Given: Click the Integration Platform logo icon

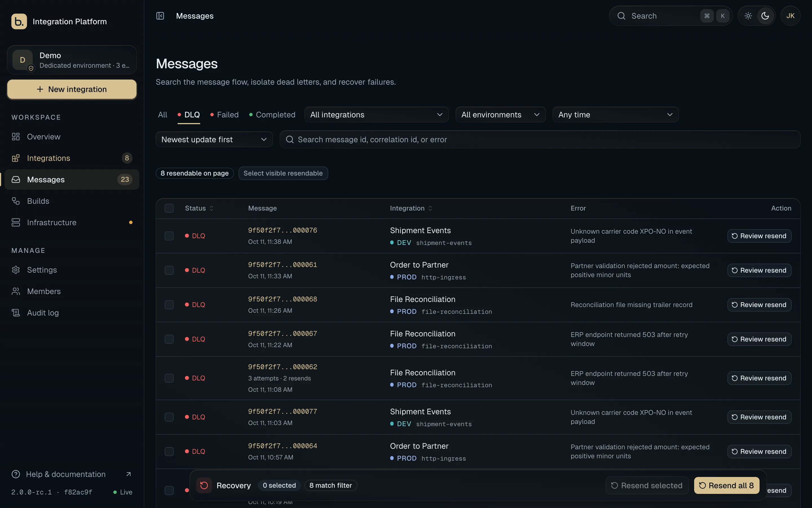Looking at the screenshot, I should [x=19, y=21].
